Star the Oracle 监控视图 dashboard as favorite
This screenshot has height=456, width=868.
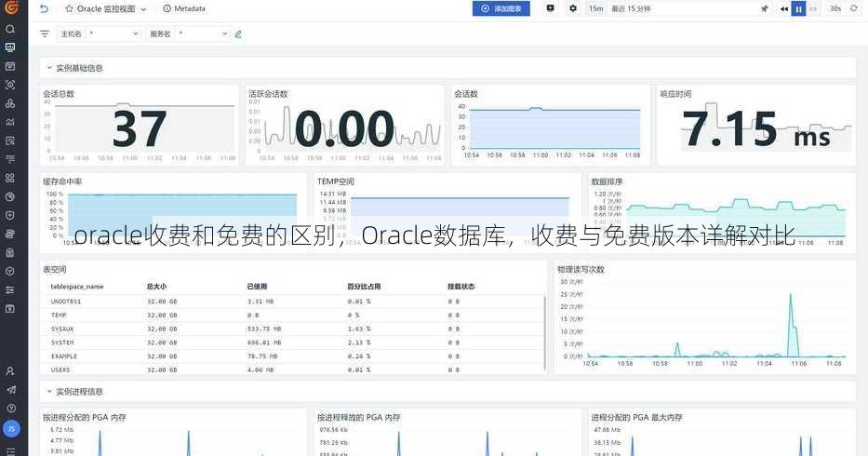point(69,9)
